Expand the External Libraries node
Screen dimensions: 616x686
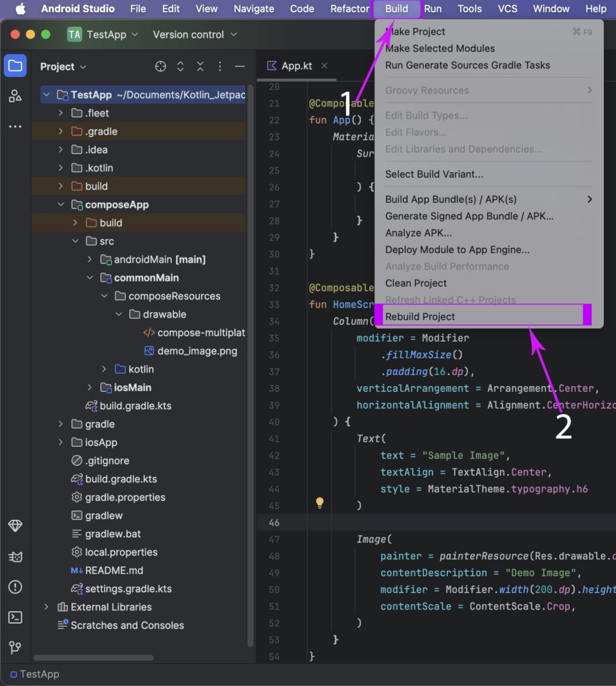tap(46, 607)
